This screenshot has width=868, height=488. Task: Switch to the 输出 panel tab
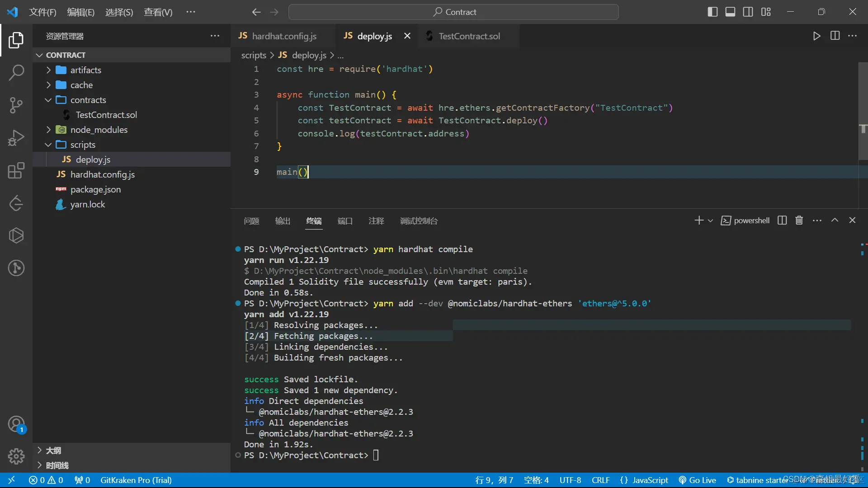[x=283, y=221]
